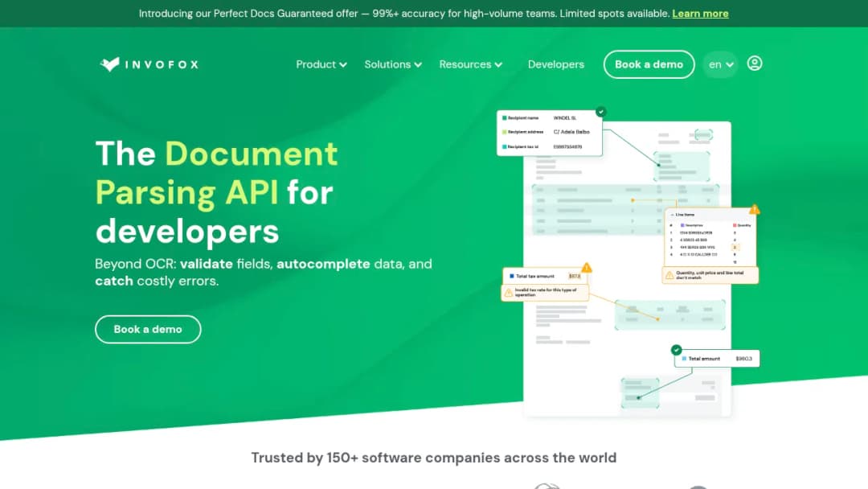868x489 pixels.
Task: Click the invoice parsing illustration
Action: (628, 261)
